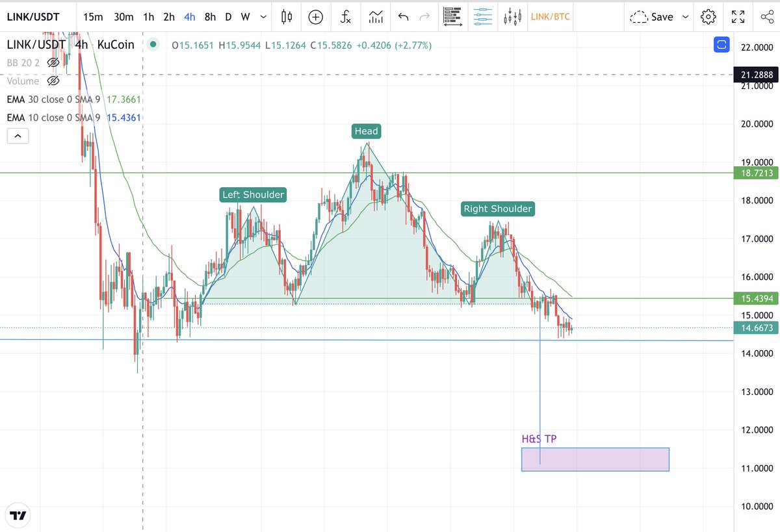Collapse the indicator legend with the up chevron
The width and height of the screenshot is (780, 532).
pyautogui.click(x=18, y=135)
